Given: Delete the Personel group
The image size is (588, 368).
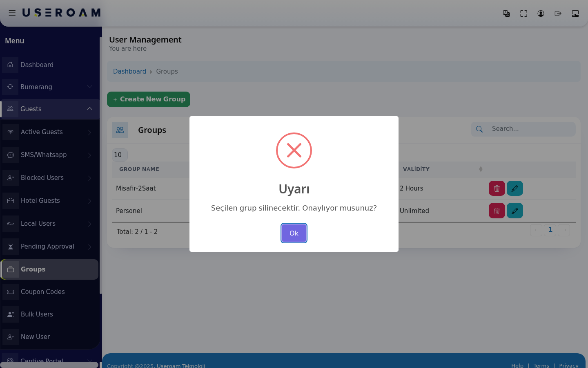Looking at the screenshot, I should (497, 211).
